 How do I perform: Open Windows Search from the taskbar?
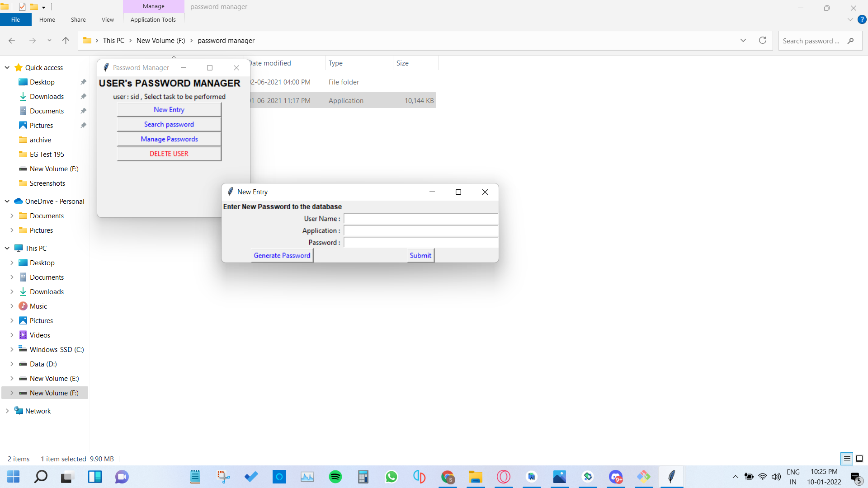click(41, 477)
